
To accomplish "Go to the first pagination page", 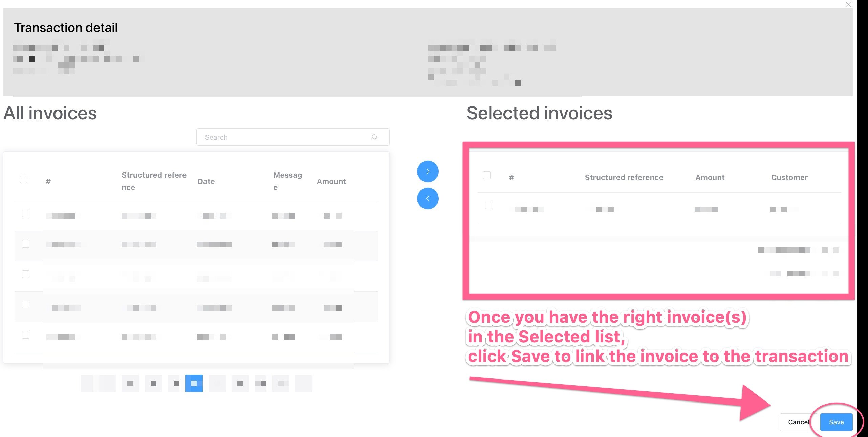I will 86,383.
